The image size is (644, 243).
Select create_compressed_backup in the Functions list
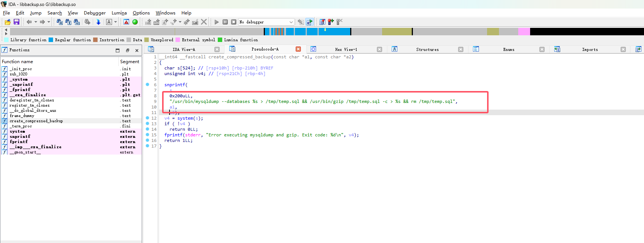coord(36,121)
